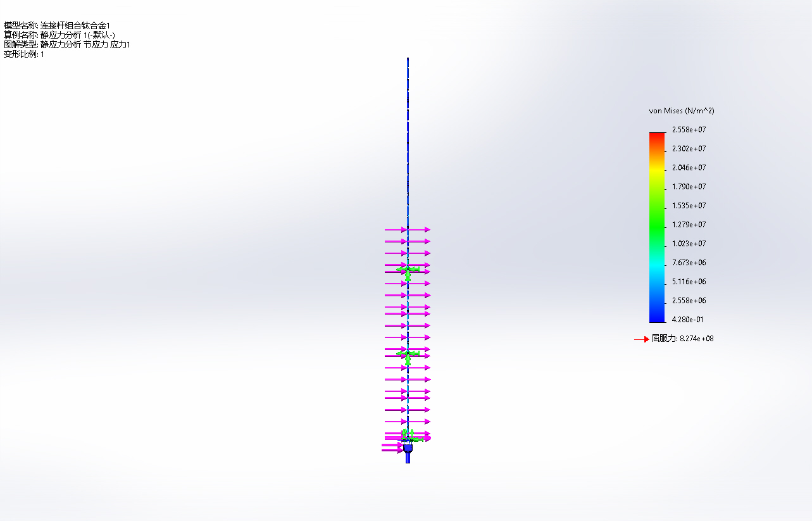Click the topmost green fixture symbol on the rod
The width and height of the screenshot is (812, 521).
tap(408, 272)
